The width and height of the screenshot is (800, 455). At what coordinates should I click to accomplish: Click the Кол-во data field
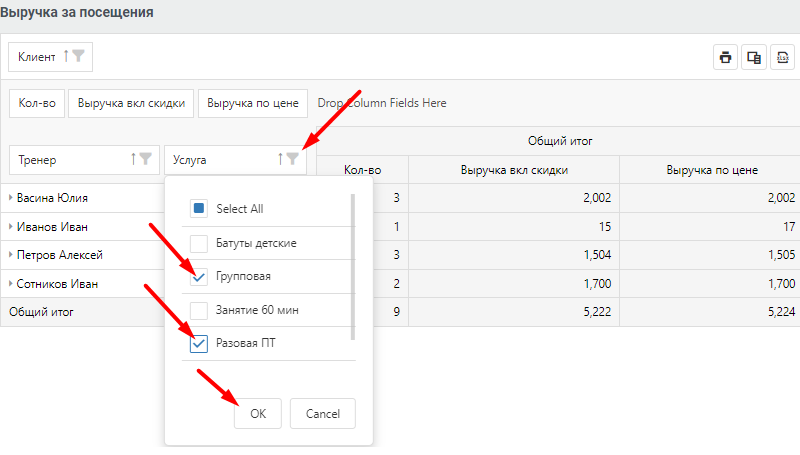37,103
